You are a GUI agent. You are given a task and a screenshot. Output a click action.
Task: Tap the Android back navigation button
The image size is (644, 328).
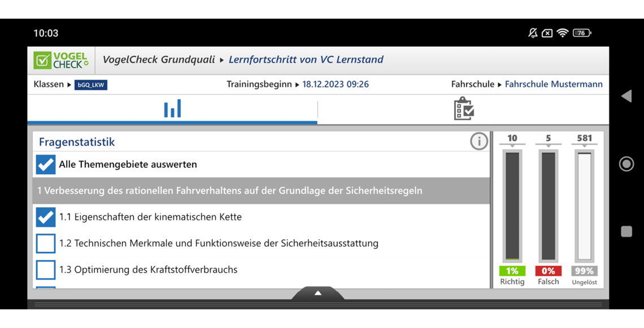pos(626,96)
